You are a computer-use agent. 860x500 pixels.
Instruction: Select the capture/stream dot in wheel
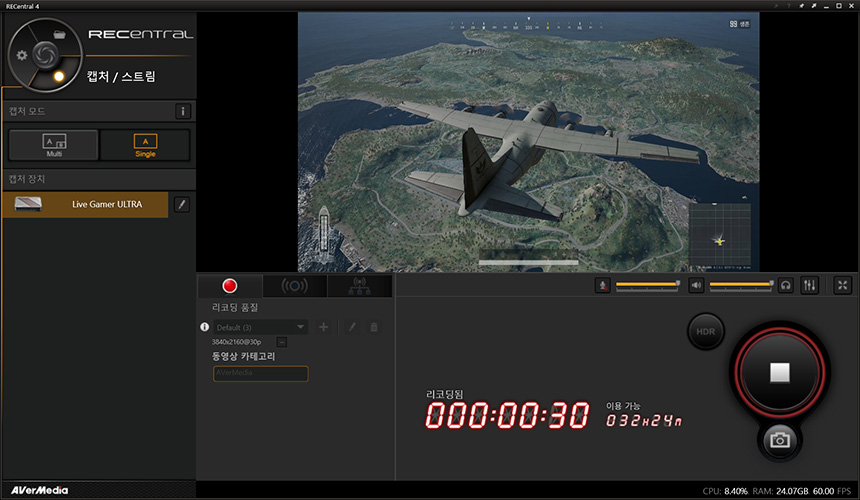coord(59,76)
